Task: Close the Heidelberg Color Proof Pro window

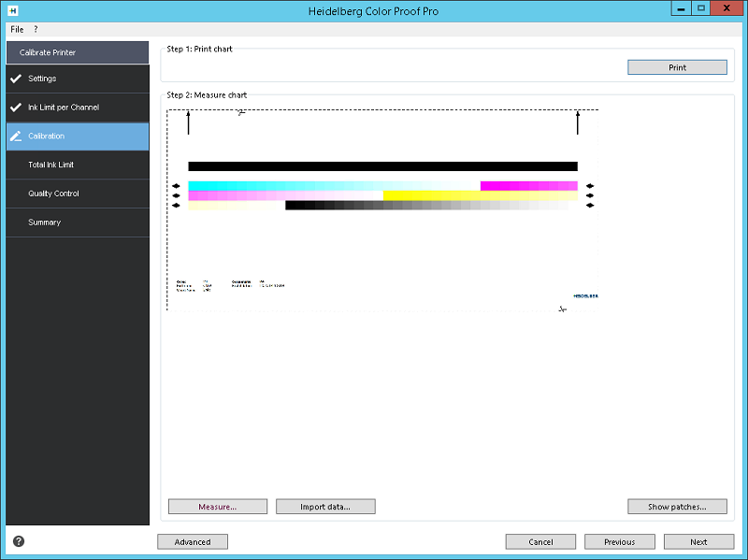Action: pyautogui.click(x=726, y=8)
